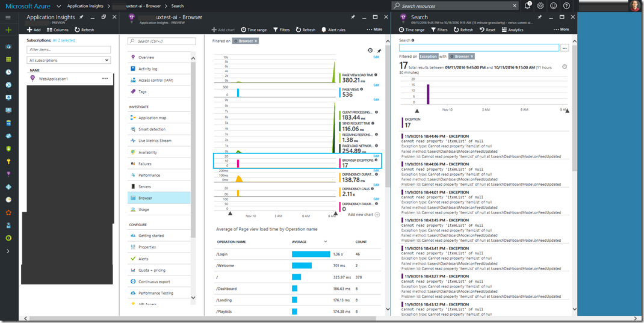This screenshot has height=323, width=644.
Task: Click the feedback smiley icon
Action: (x=553, y=5)
